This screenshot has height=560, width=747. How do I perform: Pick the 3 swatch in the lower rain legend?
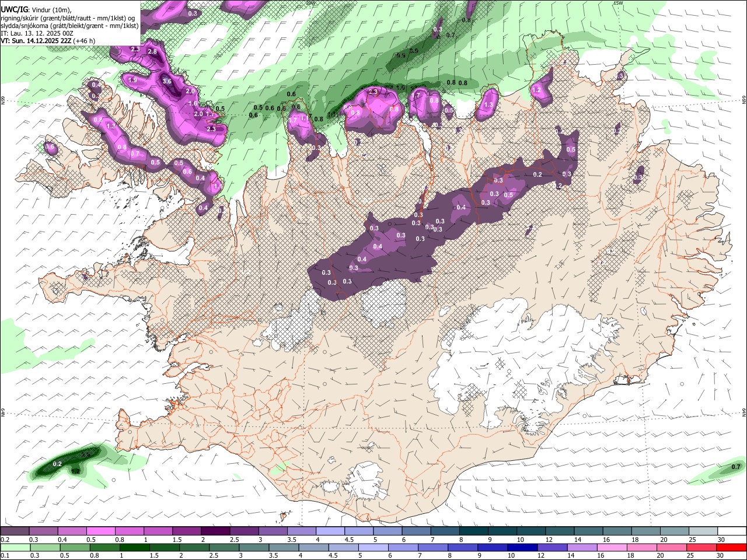point(254,547)
